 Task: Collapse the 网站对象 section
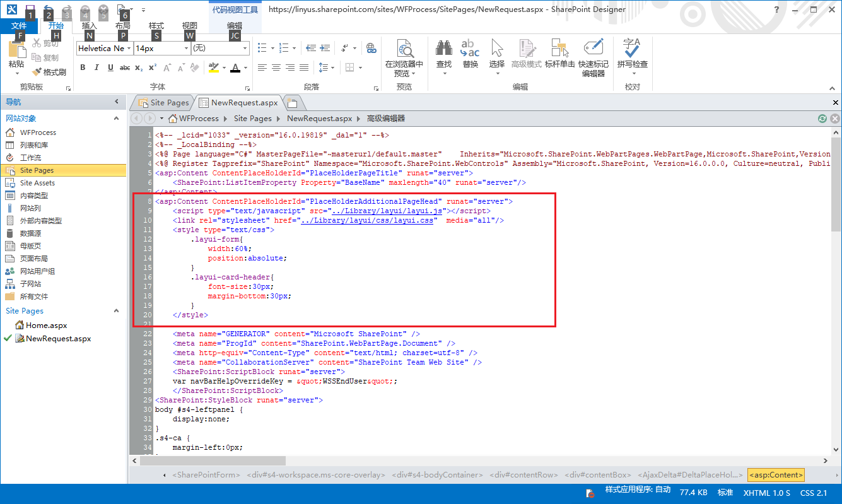116,119
